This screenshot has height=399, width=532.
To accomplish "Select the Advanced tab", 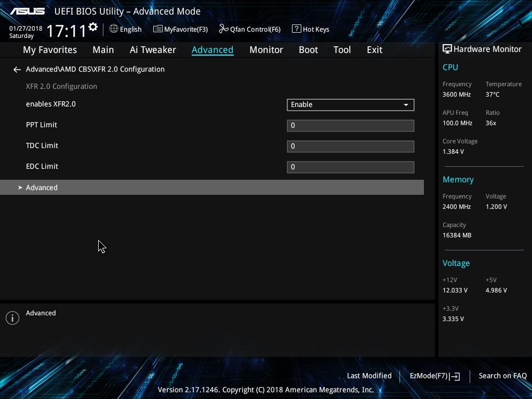I will pyautogui.click(x=212, y=50).
